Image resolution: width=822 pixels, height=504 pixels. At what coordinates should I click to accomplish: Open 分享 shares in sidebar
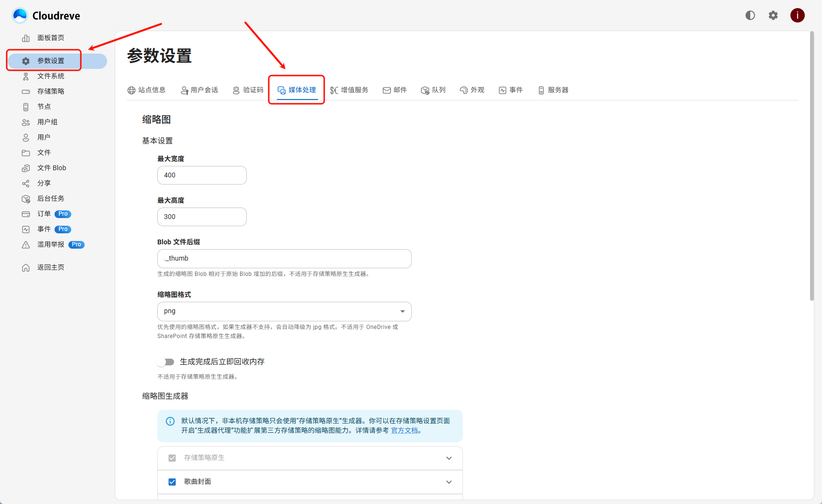pyautogui.click(x=44, y=183)
